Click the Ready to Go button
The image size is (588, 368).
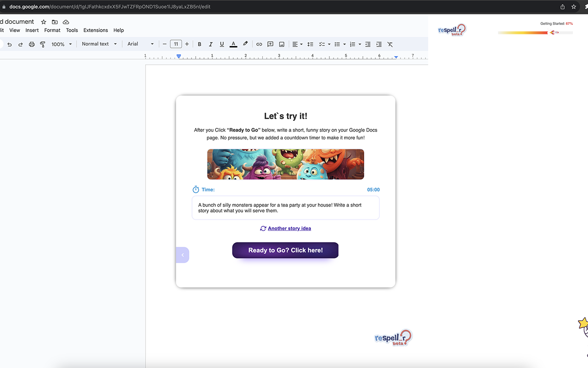(x=285, y=250)
